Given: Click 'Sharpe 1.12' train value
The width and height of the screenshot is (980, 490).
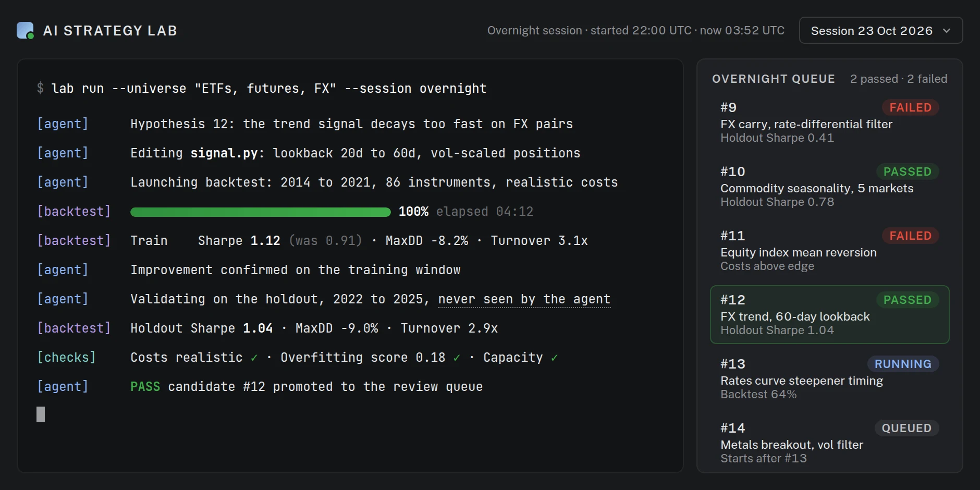Looking at the screenshot, I should [239, 241].
